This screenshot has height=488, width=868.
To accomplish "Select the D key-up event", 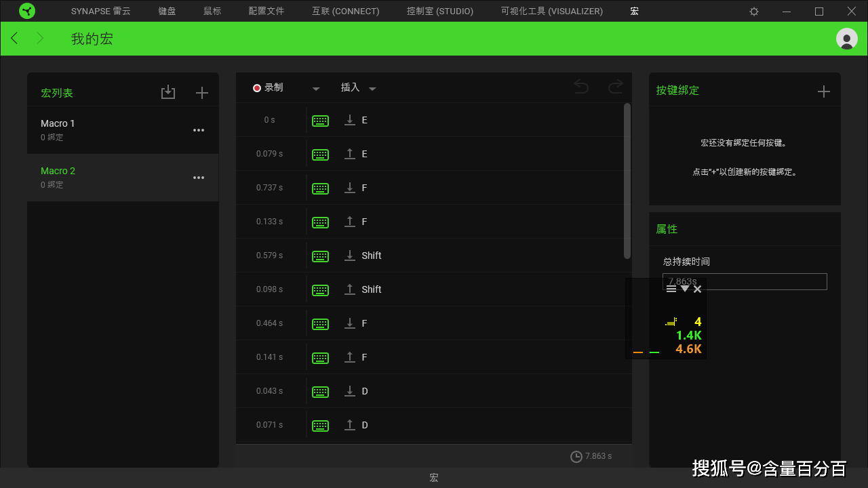I will 434,425.
